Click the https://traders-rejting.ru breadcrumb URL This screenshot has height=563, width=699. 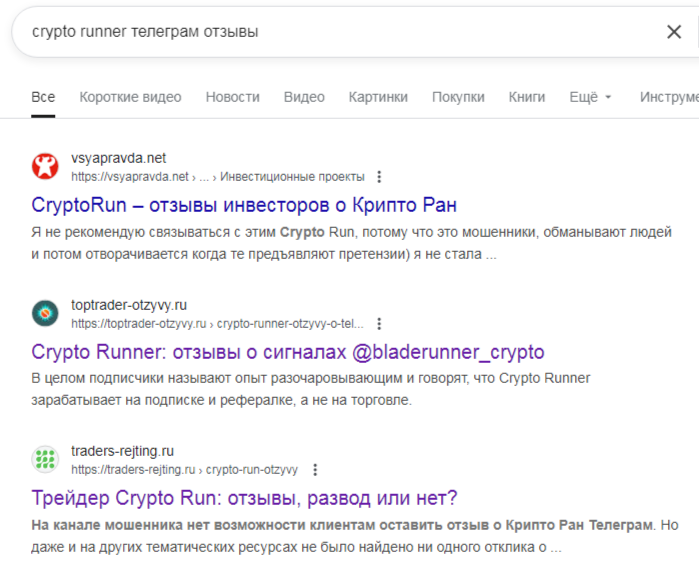coord(184,470)
